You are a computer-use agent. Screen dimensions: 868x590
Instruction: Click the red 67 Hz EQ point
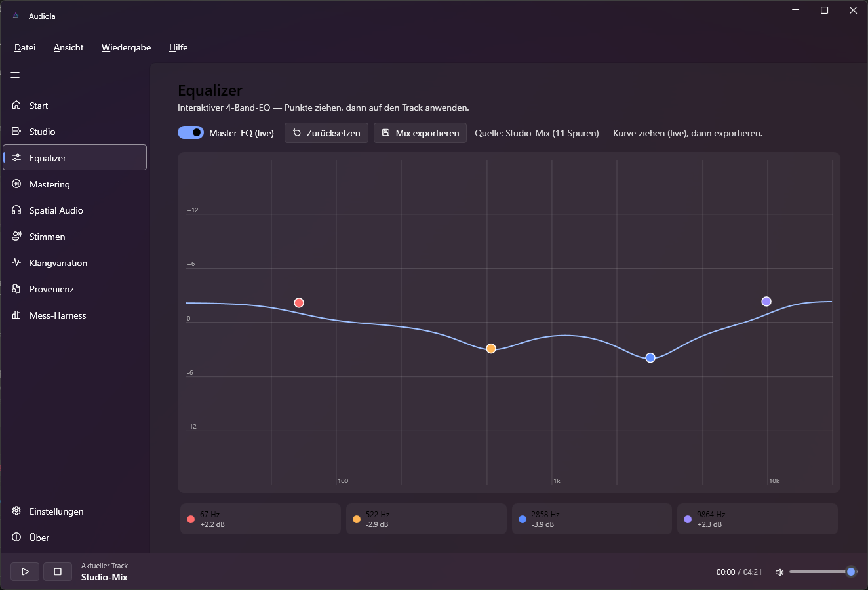(x=299, y=302)
